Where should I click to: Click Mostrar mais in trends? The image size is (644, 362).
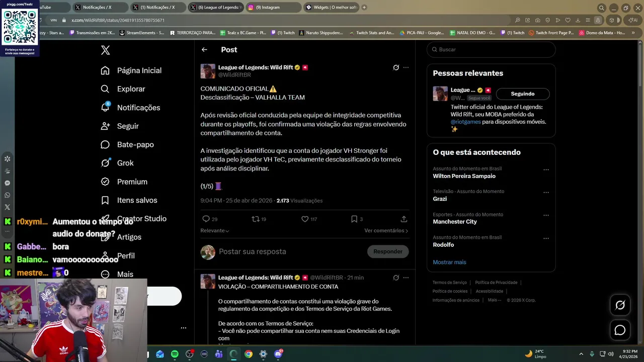449,262
